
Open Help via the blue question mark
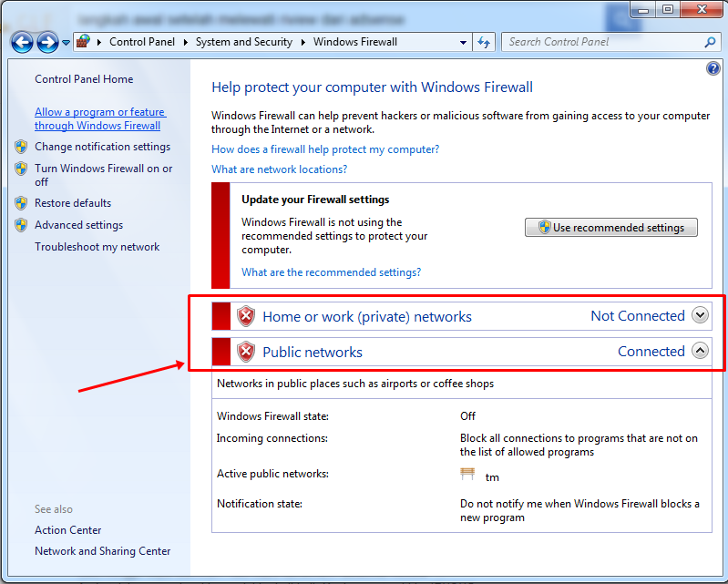click(713, 68)
